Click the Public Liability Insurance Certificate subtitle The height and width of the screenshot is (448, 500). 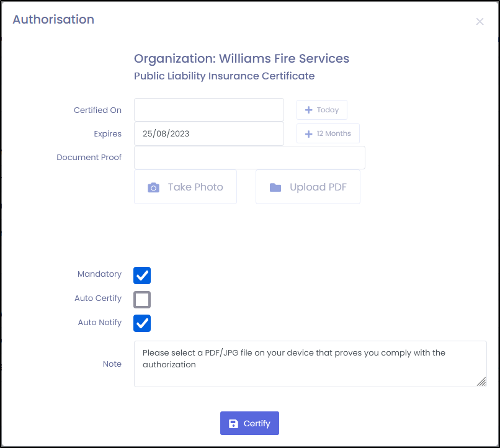(224, 76)
